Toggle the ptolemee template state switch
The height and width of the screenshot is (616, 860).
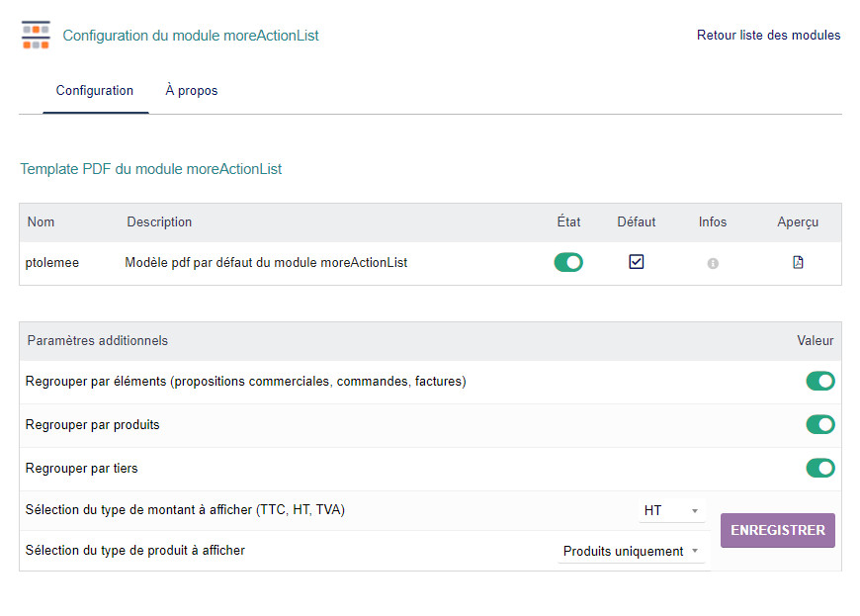[568, 263]
